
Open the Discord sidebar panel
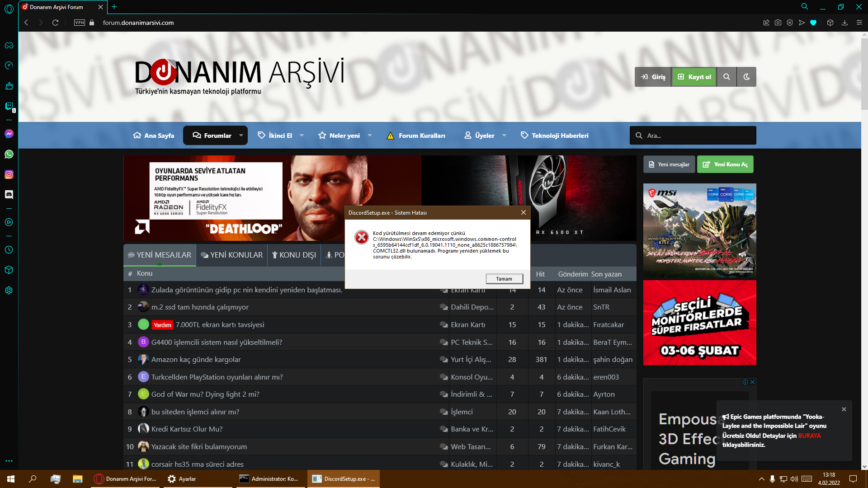point(9,194)
